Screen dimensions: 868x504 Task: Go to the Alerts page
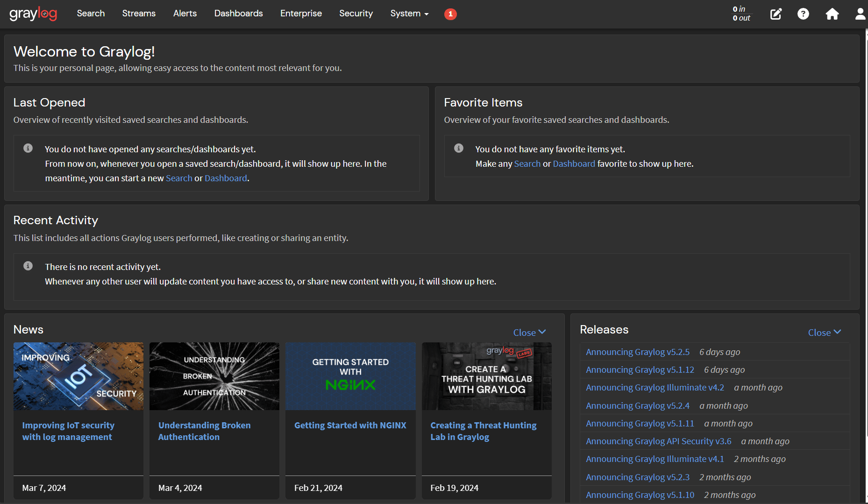(185, 14)
